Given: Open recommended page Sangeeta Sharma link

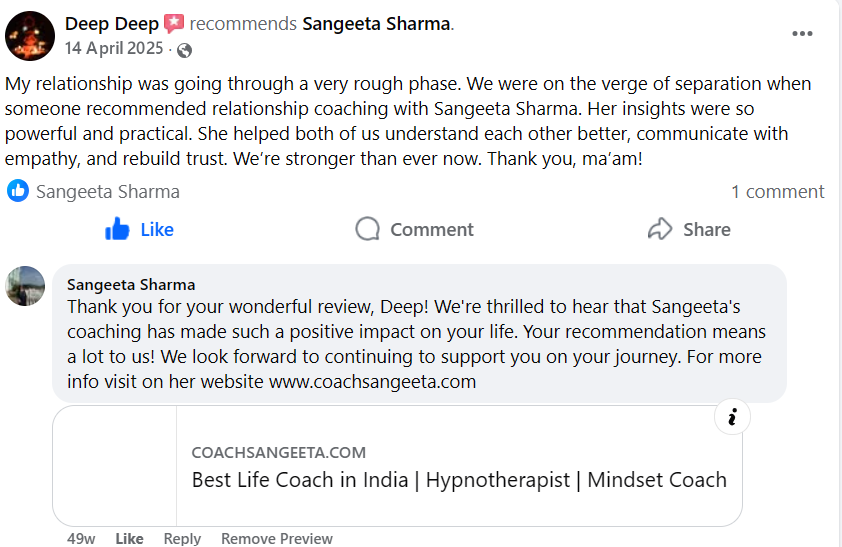Looking at the screenshot, I should [376, 23].
